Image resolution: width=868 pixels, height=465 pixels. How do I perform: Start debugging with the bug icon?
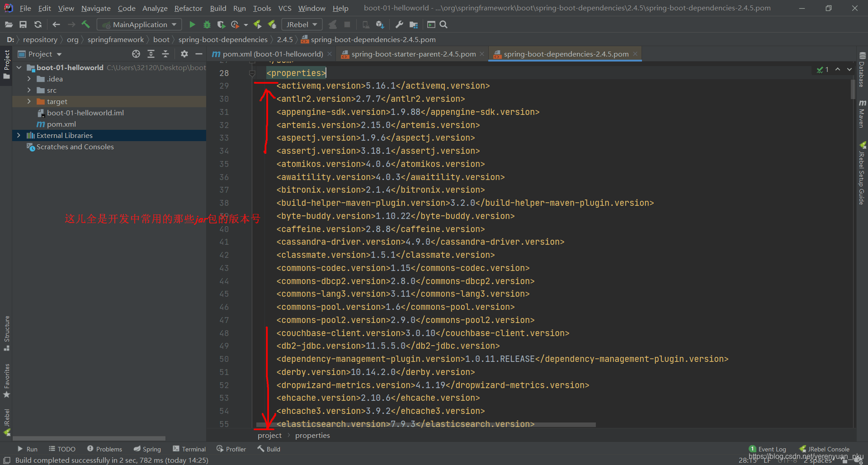(207, 24)
